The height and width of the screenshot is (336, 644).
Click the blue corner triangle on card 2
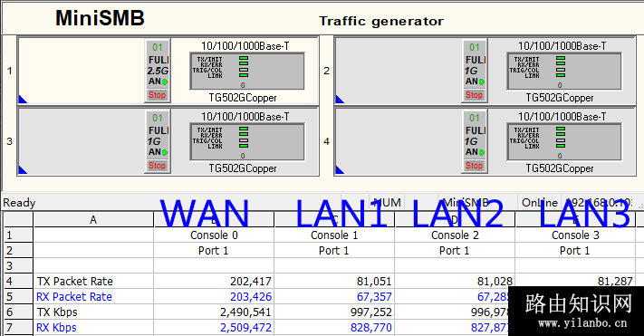340,100
